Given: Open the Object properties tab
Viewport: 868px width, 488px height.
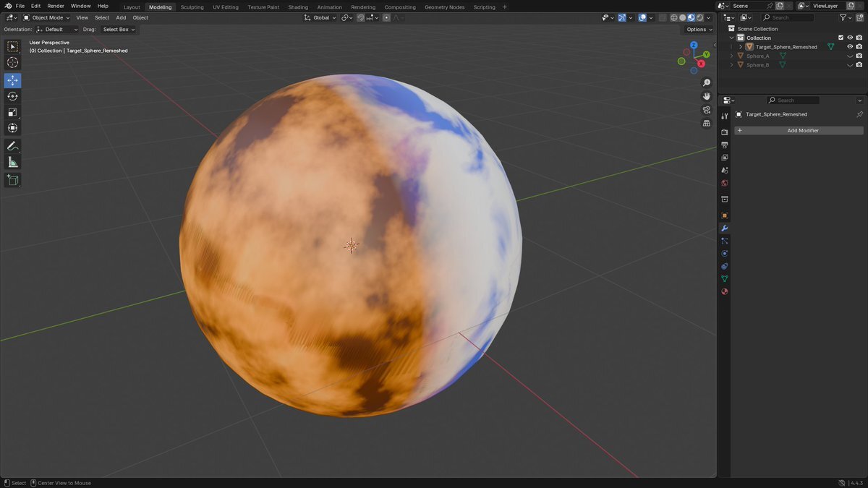Looking at the screenshot, I should 725,215.
